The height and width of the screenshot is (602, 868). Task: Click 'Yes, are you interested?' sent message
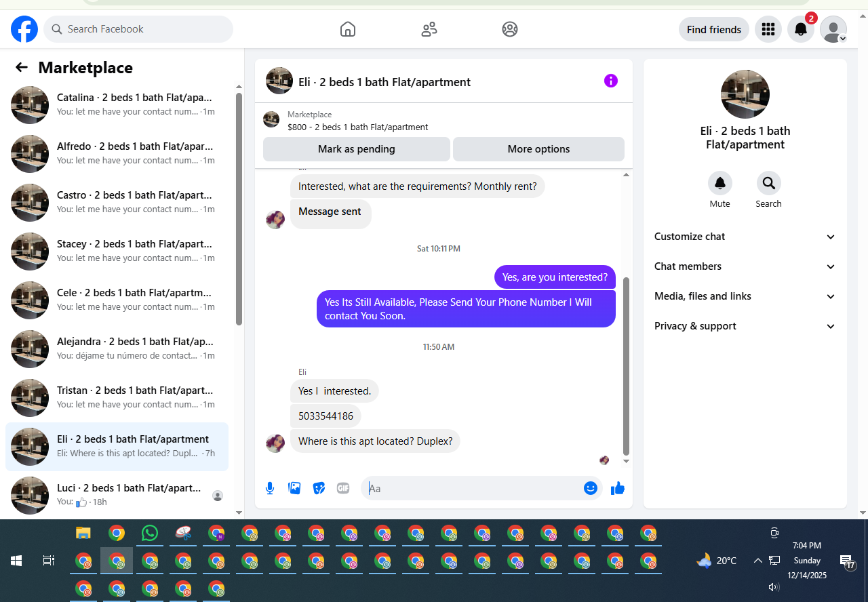pos(555,277)
